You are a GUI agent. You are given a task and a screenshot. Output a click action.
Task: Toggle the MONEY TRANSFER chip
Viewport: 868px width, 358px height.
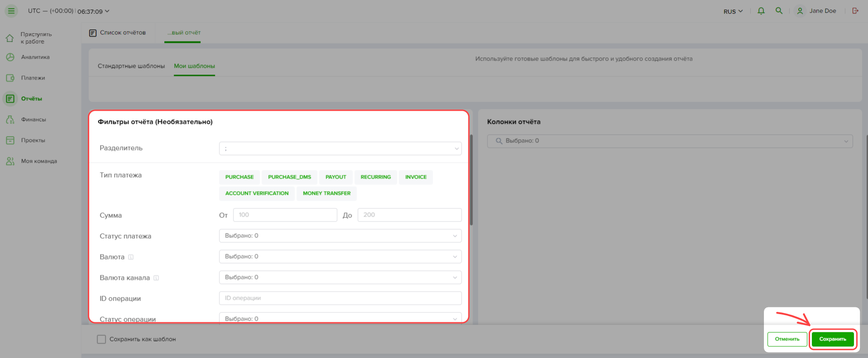327,193
